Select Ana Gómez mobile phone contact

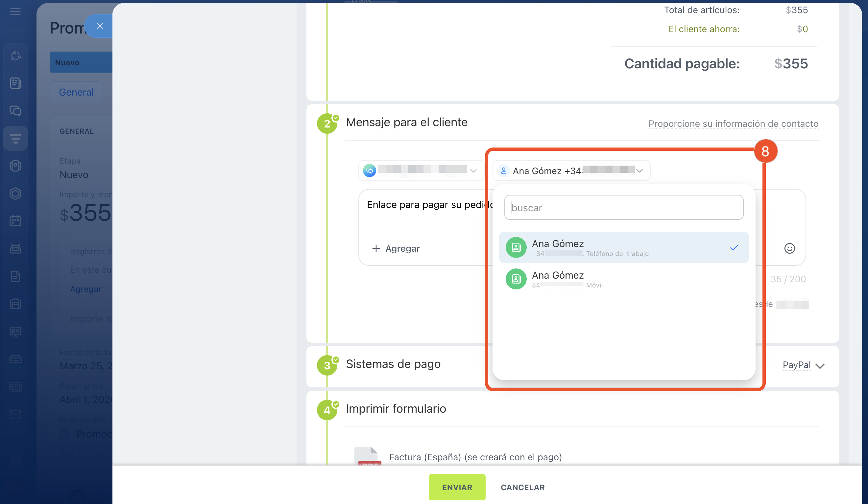pyautogui.click(x=623, y=279)
